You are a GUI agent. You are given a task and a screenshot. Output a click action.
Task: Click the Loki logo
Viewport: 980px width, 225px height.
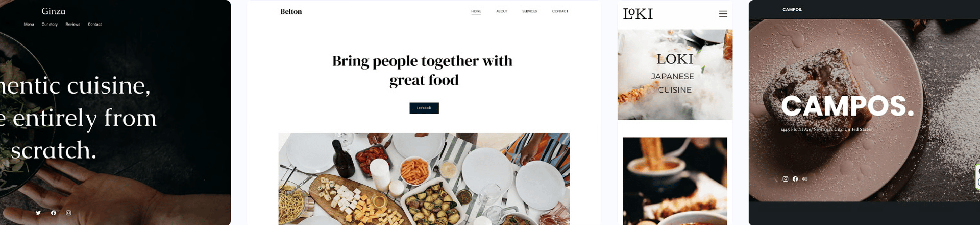pos(638,14)
